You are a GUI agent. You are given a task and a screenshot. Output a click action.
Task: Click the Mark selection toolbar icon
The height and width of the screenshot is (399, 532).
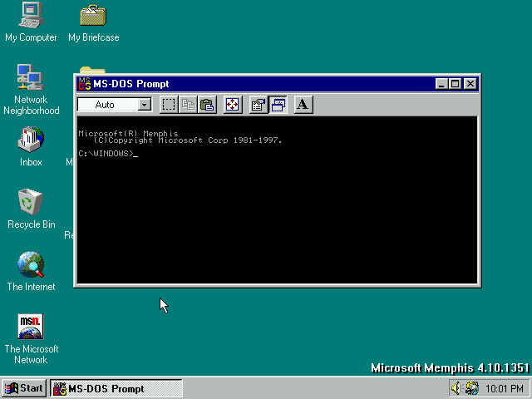tap(169, 105)
